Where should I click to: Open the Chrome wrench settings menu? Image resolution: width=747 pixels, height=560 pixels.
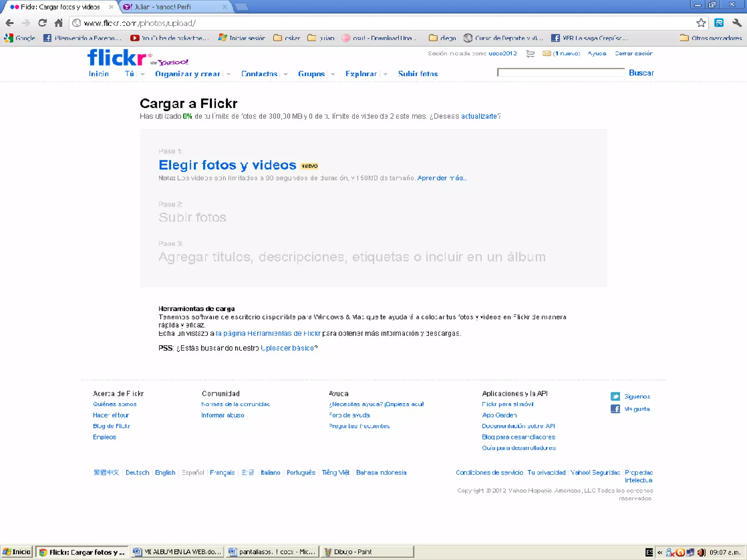736,23
